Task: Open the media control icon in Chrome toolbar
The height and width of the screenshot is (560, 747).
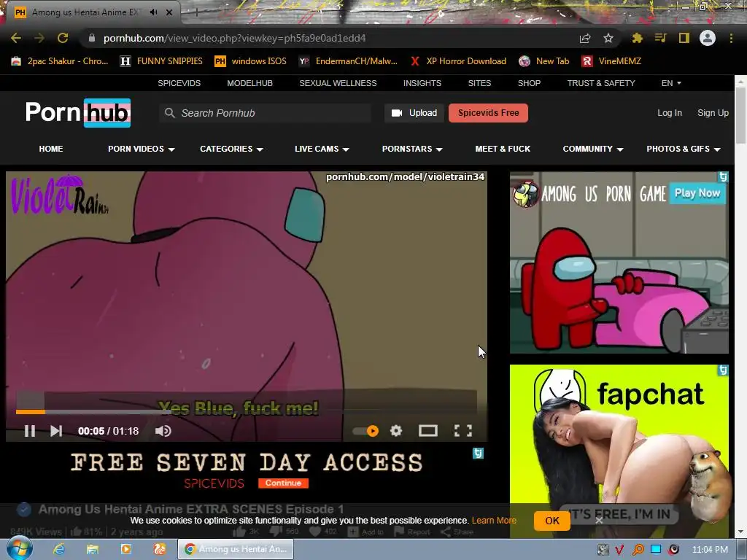Action: pos(660,38)
